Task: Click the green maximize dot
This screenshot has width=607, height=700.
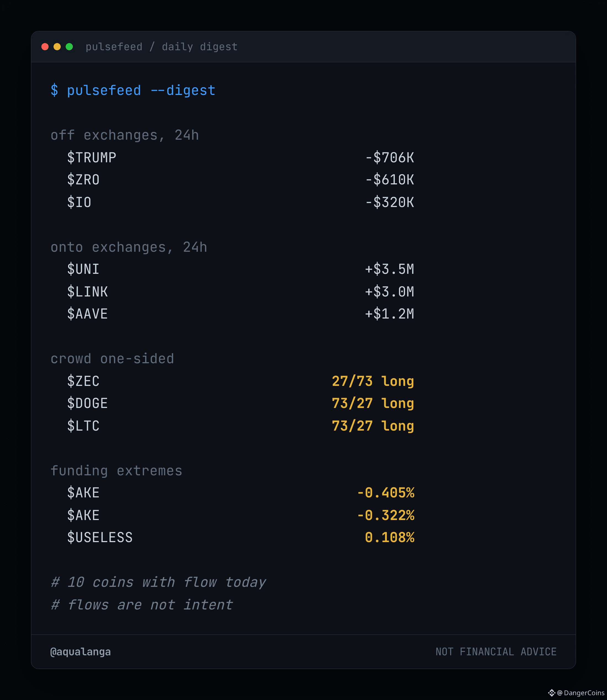Action: click(69, 47)
